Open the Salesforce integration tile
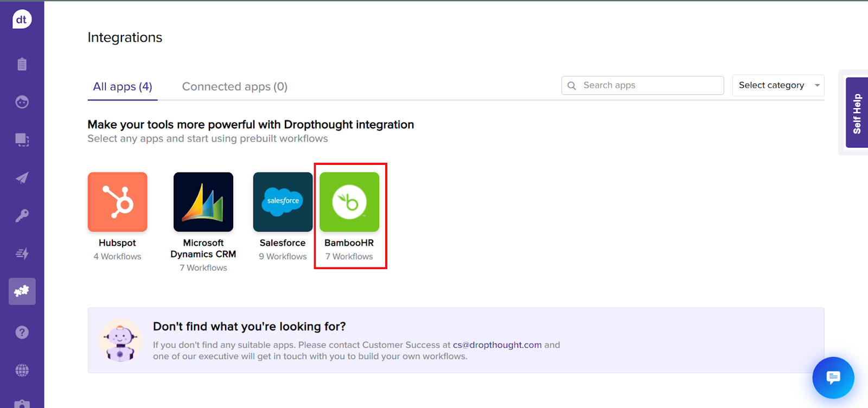The height and width of the screenshot is (408, 868). 283,202
